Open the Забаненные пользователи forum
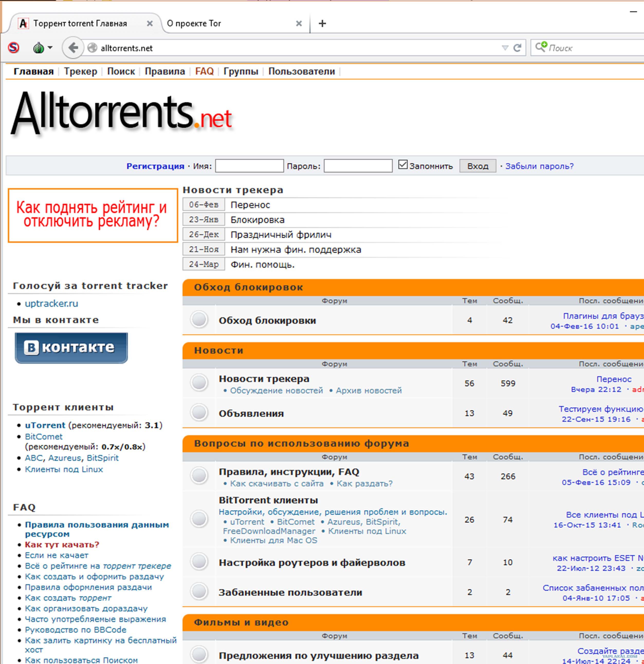This screenshot has width=644, height=664. (x=290, y=593)
